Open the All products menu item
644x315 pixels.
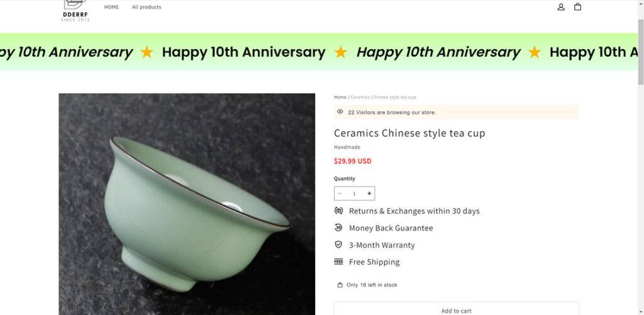pos(147,7)
